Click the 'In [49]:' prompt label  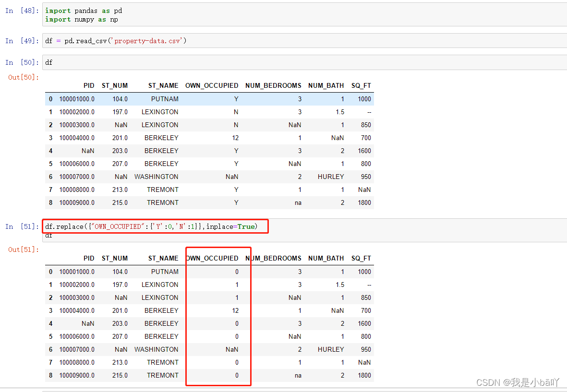(x=22, y=41)
